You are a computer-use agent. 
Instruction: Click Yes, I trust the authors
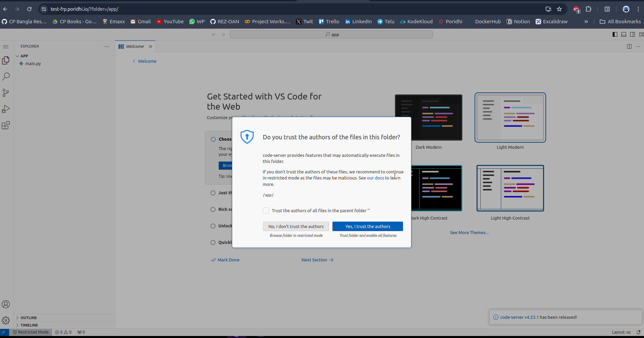click(x=368, y=226)
